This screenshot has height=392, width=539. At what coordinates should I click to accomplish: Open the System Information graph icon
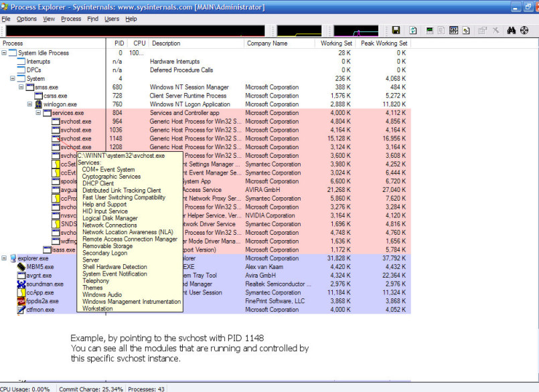pyautogui.click(x=430, y=30)
